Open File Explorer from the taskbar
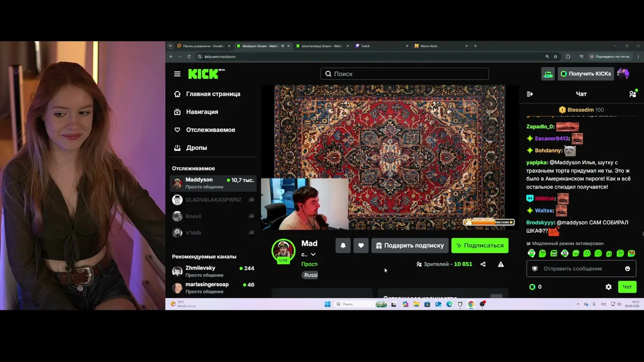Image resolution: width=644 pixels, height=362 pixels. pyautogui.click(x=416, y=304)
